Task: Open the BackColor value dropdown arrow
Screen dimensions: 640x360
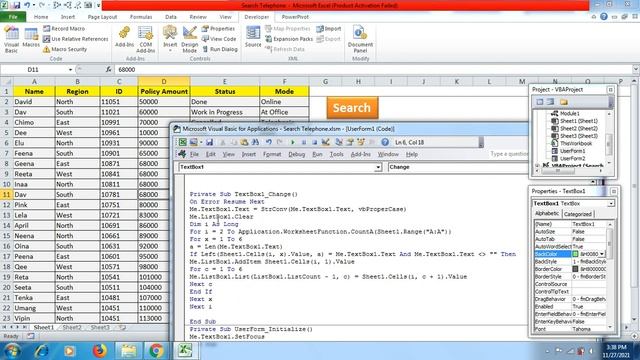Action: click(602, 254)
